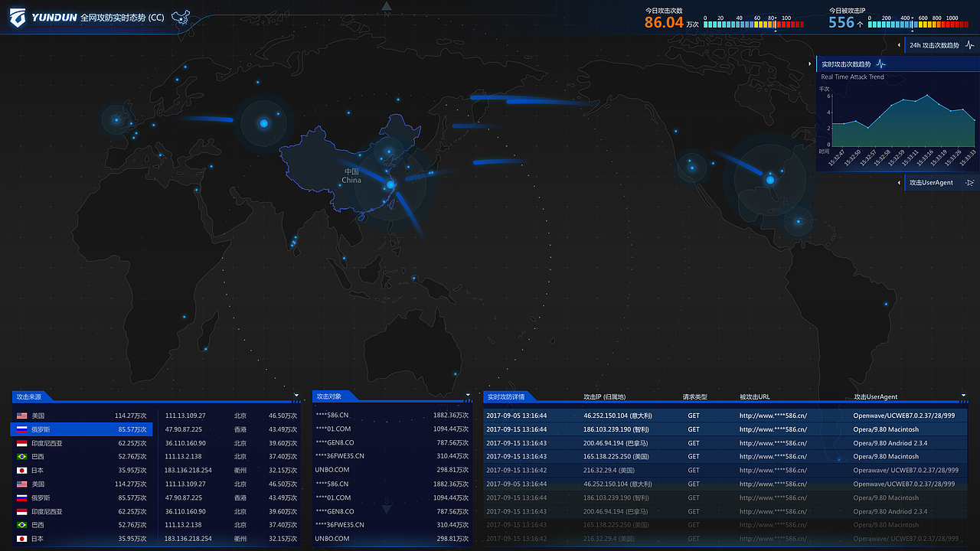Expand the 攻击UserAgent panel arrow
The width and height of the screenshot is (980, 551).
[x=899, y=183]
